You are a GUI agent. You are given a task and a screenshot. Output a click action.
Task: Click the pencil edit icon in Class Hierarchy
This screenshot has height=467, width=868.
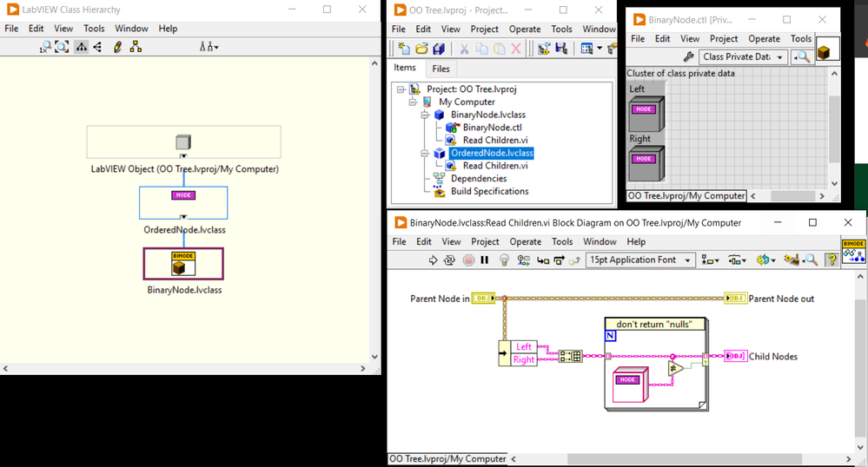(x=117, y=47)
